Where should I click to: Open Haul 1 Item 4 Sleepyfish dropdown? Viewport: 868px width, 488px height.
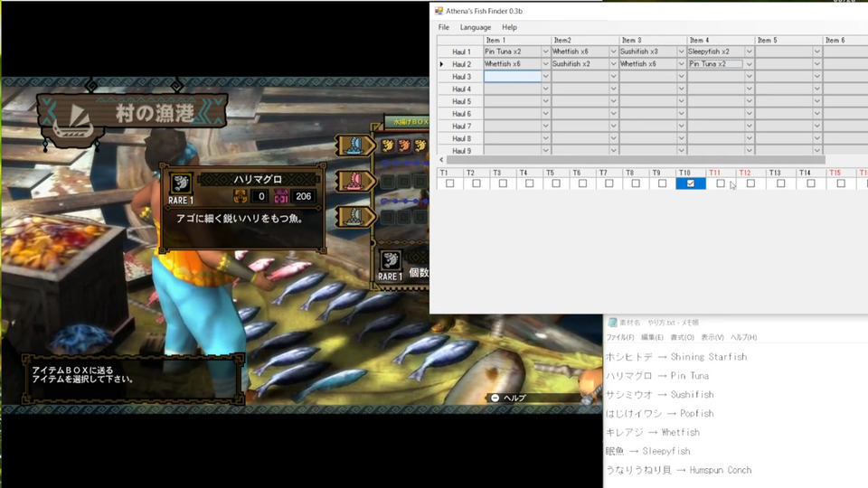(x=749, y=52)
